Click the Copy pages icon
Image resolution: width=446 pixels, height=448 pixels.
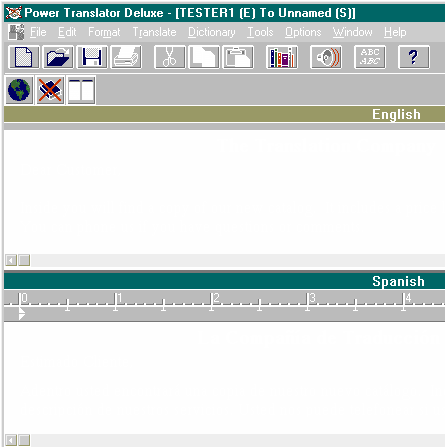point(204,57)
